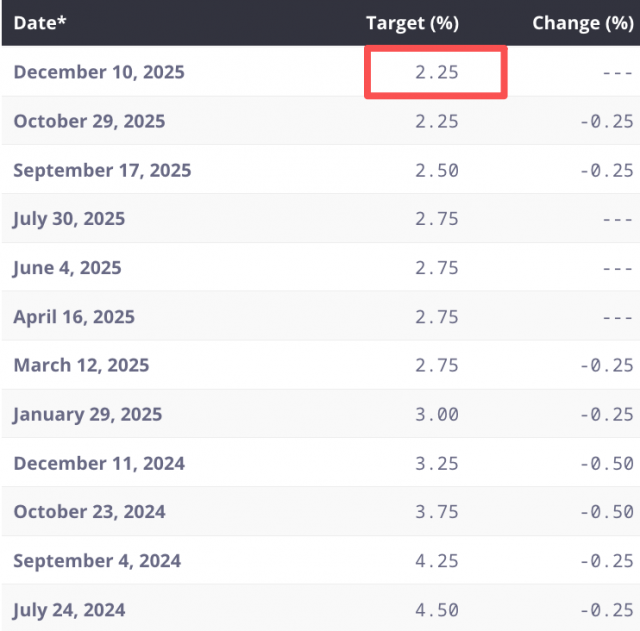This screenshot has width=640, height=631.
Task: Select the highlighted 2.25 target for December 10, 2025
Action: [437, 72]
